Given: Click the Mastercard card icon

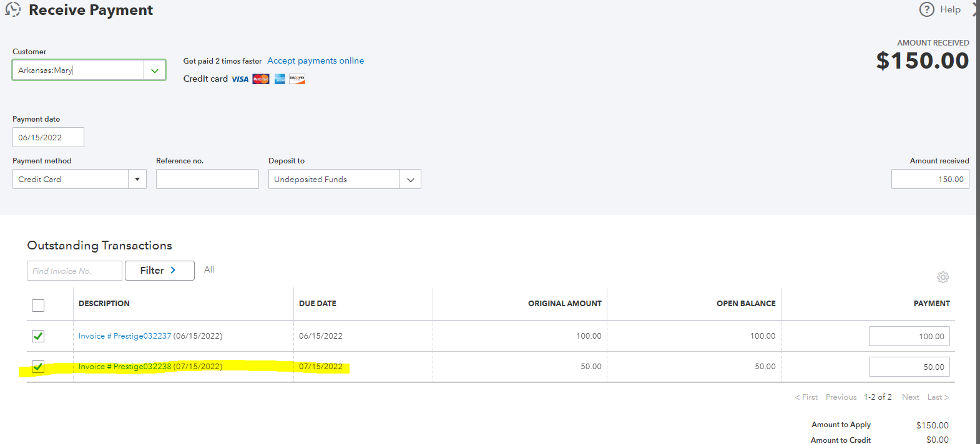Looking at the screenshot, I should click(x=261, y=79).
